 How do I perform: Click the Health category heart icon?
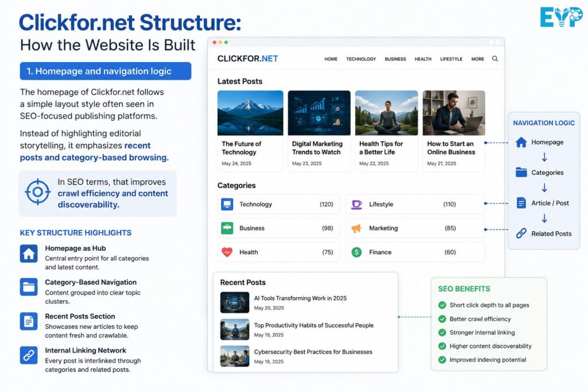pos(227,252)
